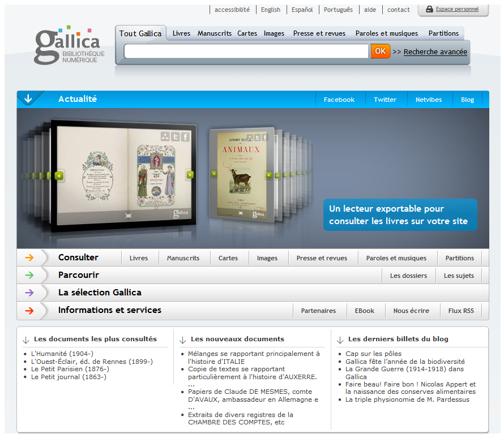Collapse the Actualité section with the down arrow
The height and width of the screenshot is (438, 504).
28,98
